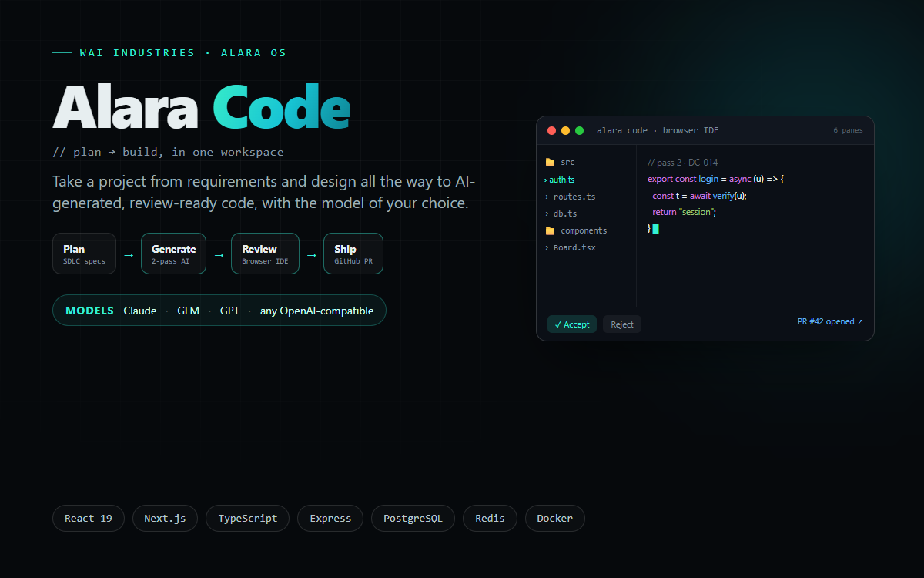The height and width of the screenshot is (578, 924).
Task: Click the export const login code line
Action: pos(715,179)
